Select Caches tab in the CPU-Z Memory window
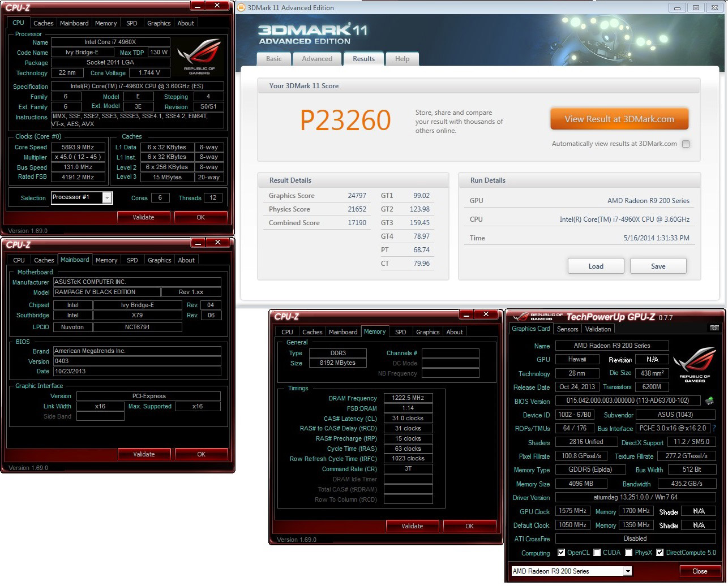Image resolution: width=728 pixels, height=586 pixels. [312, 332]
